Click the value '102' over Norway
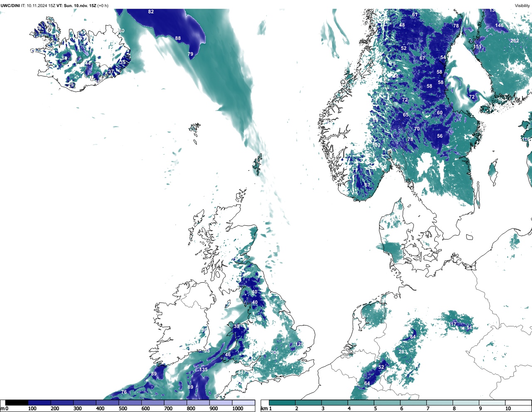This screenshot has height=412, width=532. click(377, 145)
